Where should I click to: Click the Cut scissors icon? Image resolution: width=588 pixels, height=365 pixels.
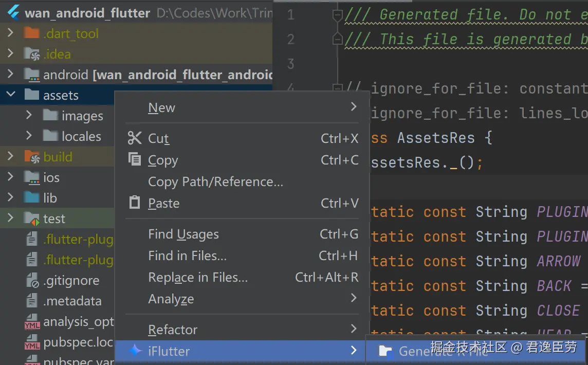click(x=135, y=138)
